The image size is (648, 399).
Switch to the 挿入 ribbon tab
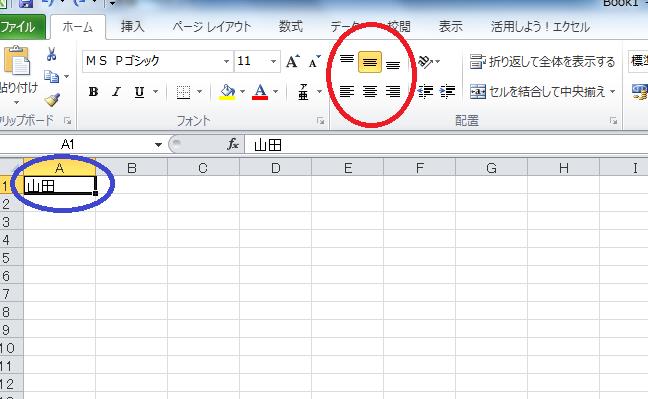132,27
